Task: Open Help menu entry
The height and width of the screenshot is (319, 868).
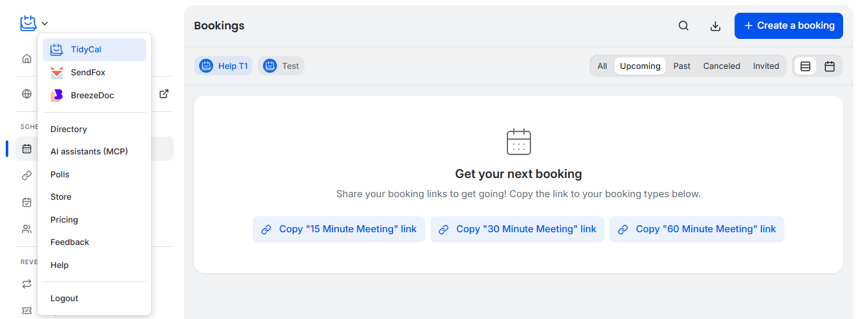Action: (x=94, y=265)
